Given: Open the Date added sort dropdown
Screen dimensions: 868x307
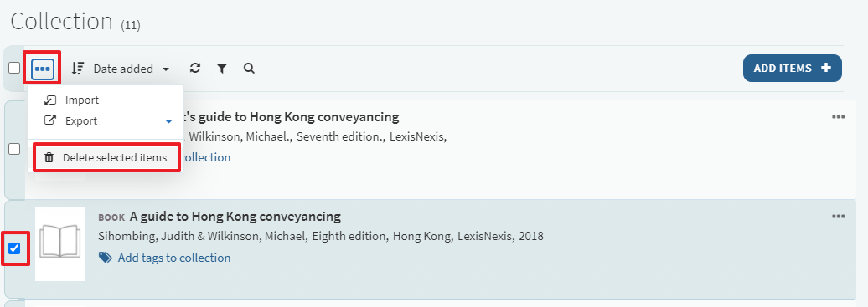Looking at the screenshot, I should point(132,69).
